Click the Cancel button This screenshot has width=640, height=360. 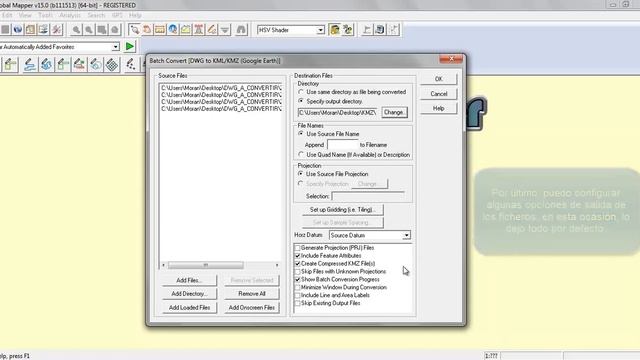(438, 94)
